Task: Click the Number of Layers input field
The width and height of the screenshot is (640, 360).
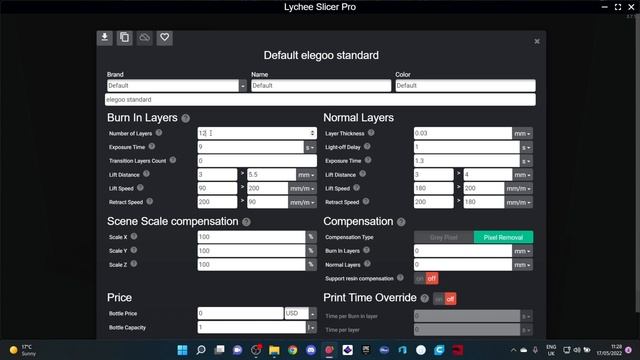Action: point(257,133)
